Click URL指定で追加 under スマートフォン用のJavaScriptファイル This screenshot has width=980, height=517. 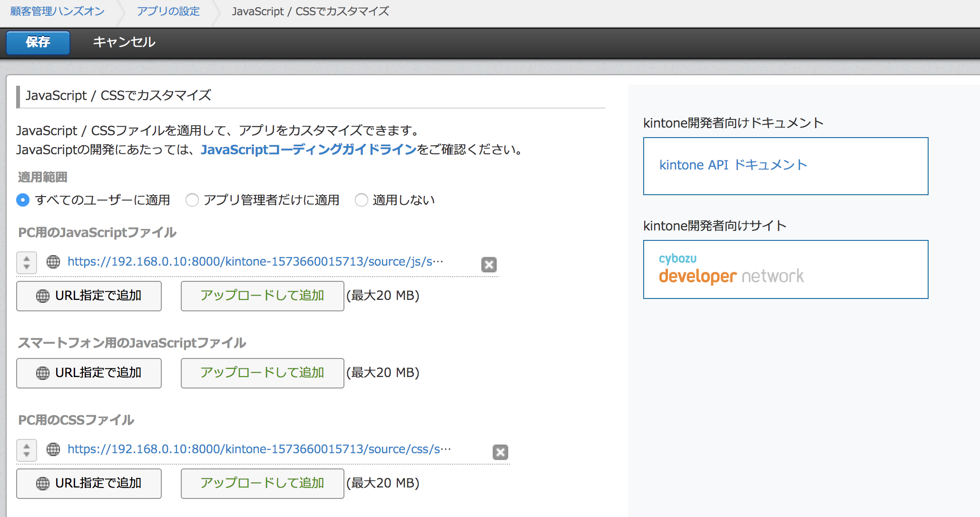pos(89,373)
